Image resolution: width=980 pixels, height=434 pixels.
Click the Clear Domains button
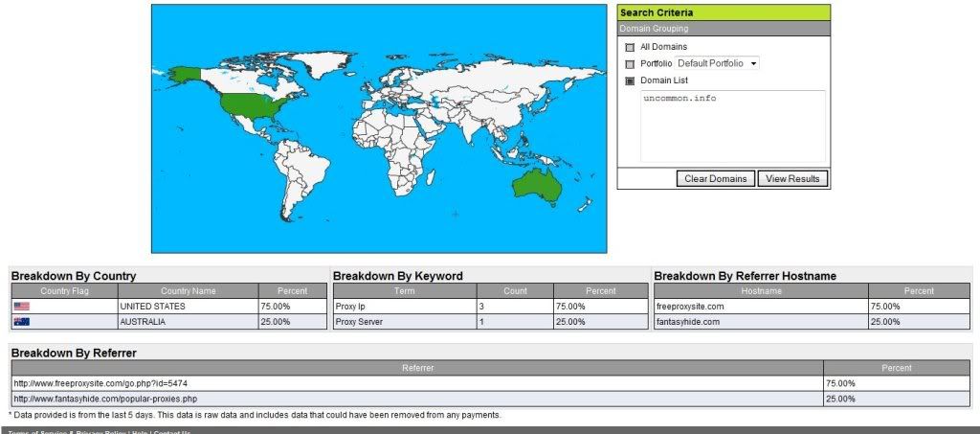(x=715, y=179)
